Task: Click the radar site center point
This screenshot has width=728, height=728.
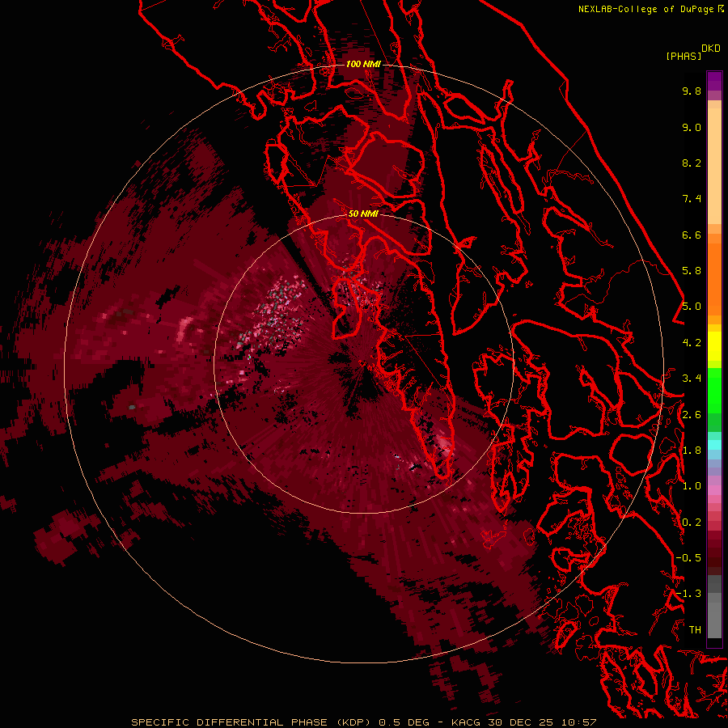Action: click(363, 363)
